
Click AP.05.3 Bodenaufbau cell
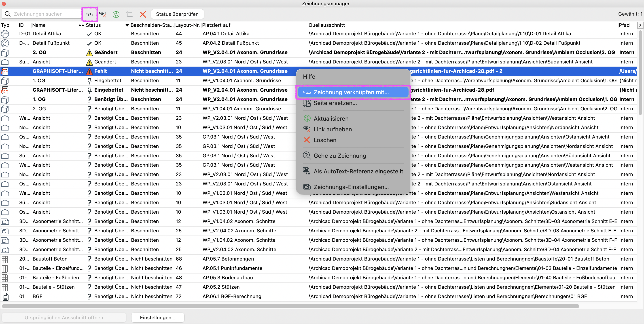[227, 278]
